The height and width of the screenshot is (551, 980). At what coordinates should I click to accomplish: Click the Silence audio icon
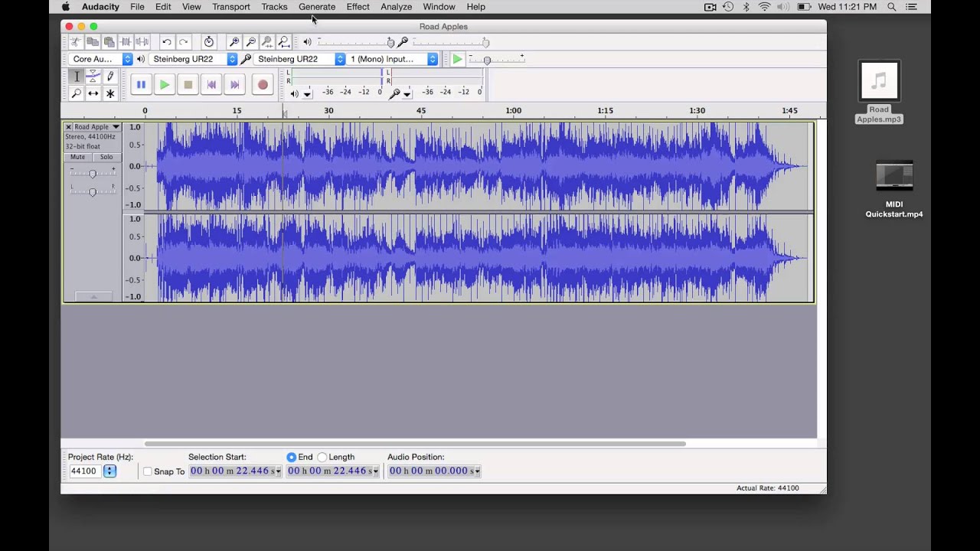click(142, 42)
